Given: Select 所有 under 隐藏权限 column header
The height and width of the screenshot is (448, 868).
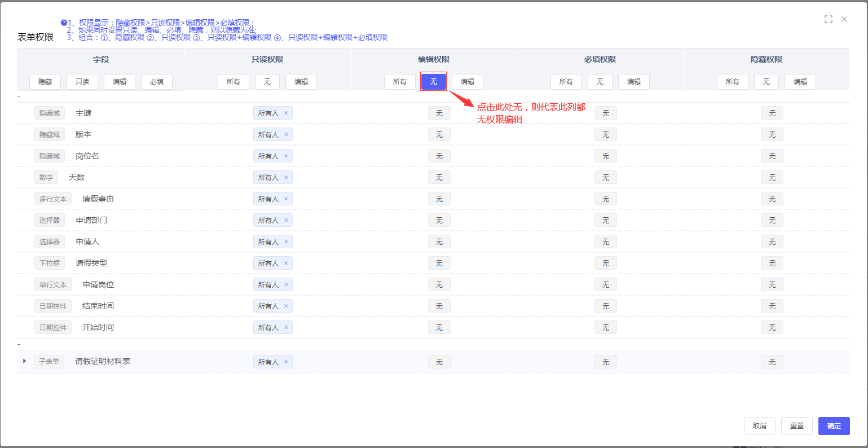Looking at the screenshot, I should pyautogui.click(x=732, y=82).
